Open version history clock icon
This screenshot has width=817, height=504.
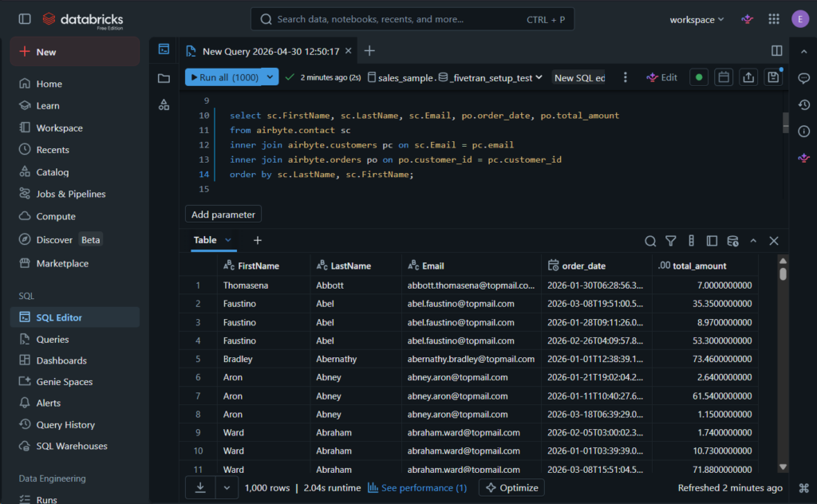click(804, 104)
